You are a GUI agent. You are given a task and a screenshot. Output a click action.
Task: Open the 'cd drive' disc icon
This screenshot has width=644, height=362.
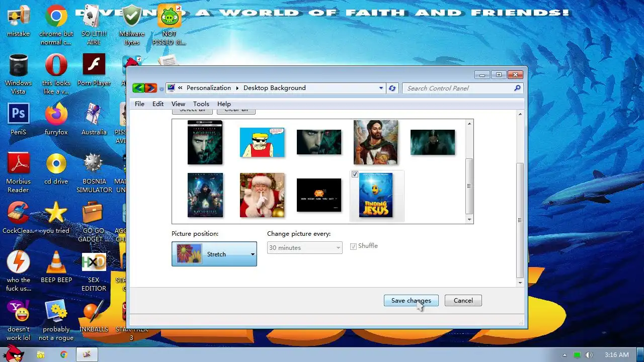click(56, 168)
